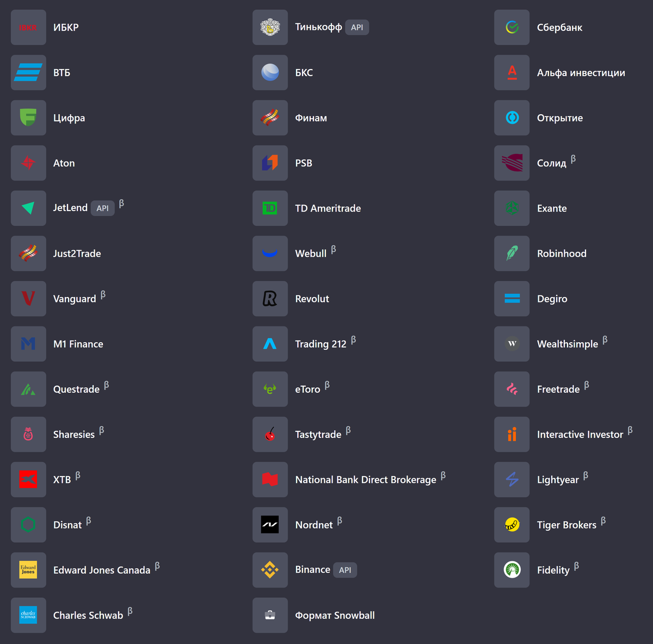The image size is (653, 644).
Task: Select the Exante logo icon
Action: (x=512, y=208)
